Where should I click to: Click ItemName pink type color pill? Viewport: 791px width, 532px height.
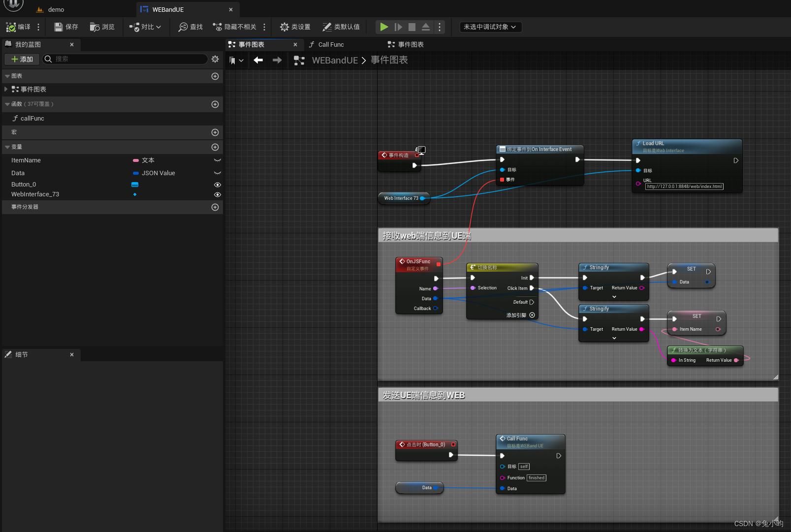pyautogui.click(x=136, y=160)
